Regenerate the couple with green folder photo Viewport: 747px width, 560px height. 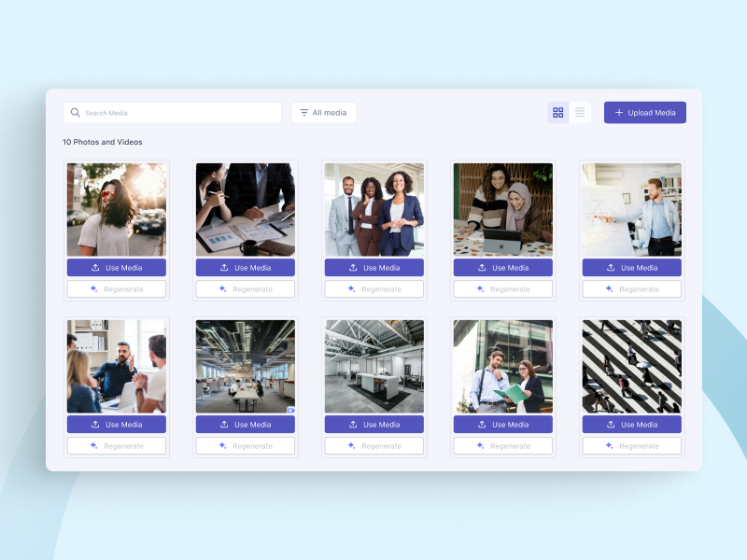(502, 446)
